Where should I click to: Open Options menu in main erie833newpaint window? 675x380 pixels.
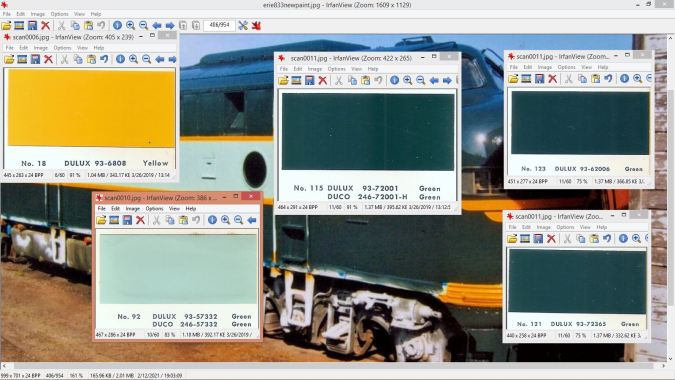pyautogui.click(x=59, y=14)
